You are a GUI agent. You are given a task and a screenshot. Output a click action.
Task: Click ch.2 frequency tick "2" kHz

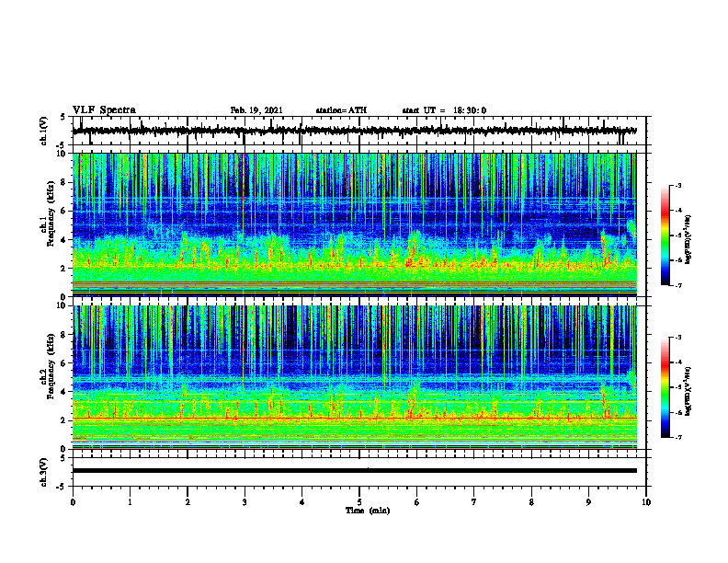[x=64, y=420]
